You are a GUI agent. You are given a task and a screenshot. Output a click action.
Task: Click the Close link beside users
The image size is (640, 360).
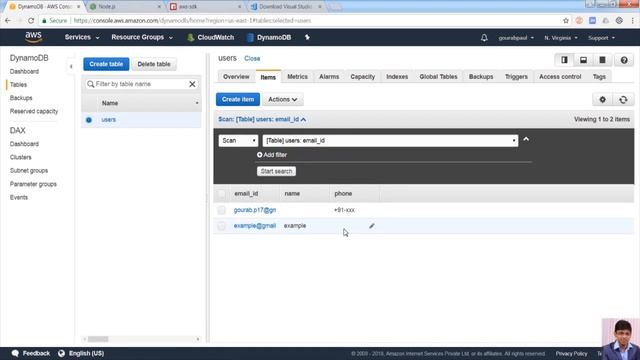252,58
